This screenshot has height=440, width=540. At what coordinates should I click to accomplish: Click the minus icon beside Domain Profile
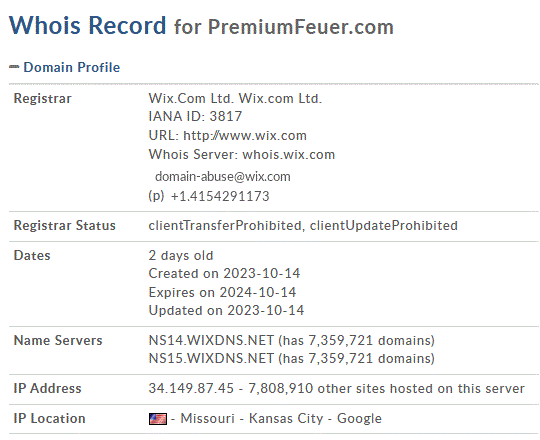[x=14, y=67]
